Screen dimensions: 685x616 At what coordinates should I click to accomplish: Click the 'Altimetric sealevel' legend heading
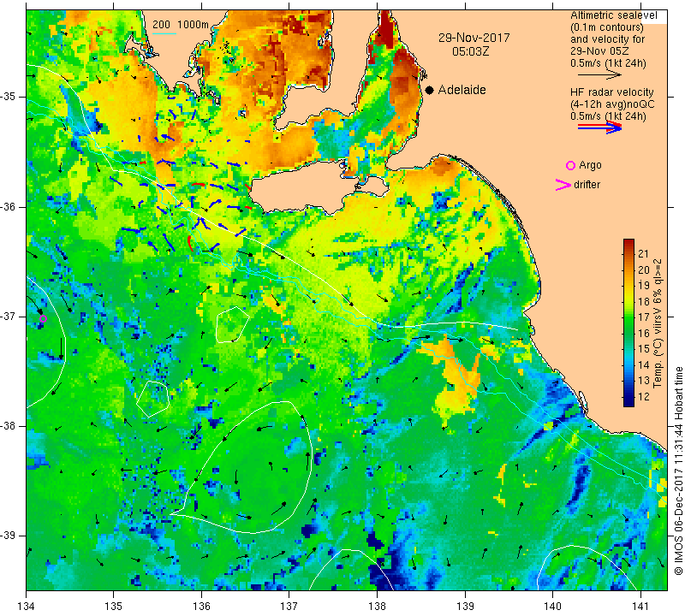point(613,15)
